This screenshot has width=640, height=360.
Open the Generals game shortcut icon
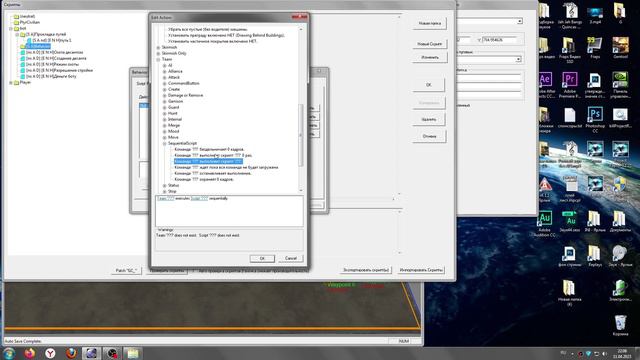pyautogui.click(x=620, y=47)
